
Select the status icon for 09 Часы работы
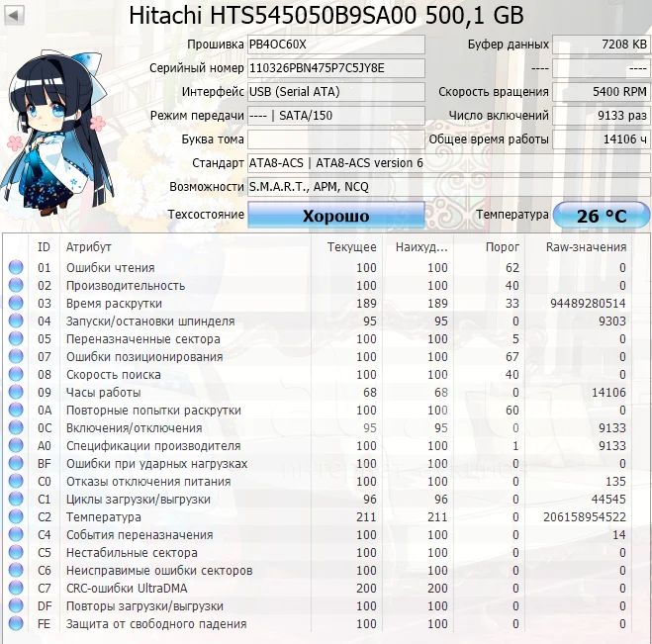(16, 392)
